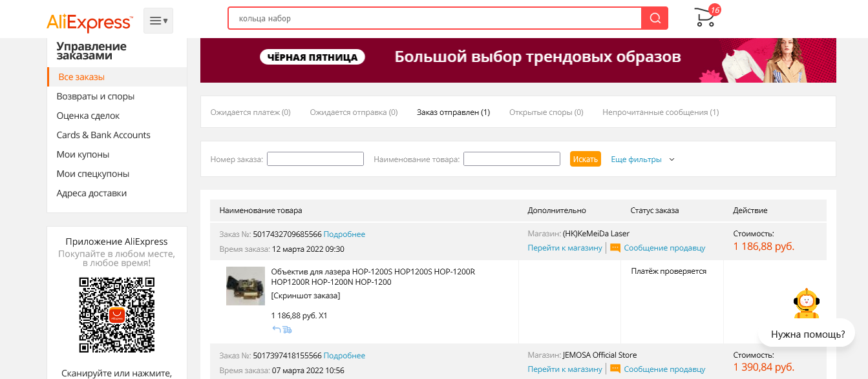This screenshot has width=868, height=379.
Task: Open the categories hamburger menu
Action: (x=158, y=21)
